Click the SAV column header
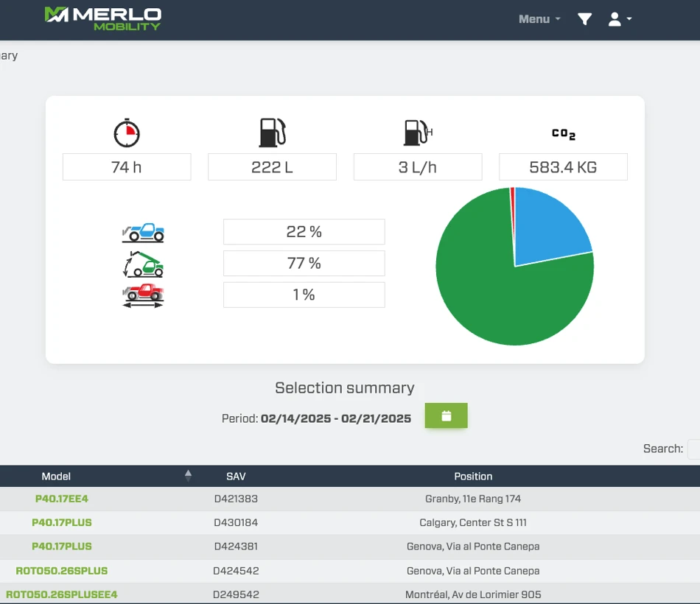700x604 pixels. 236,477
